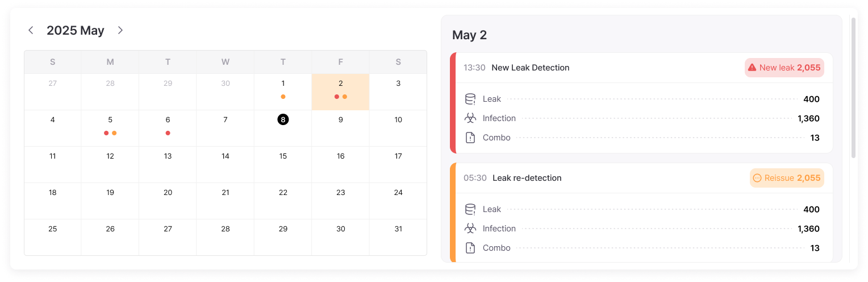868x282 pixels.
Task: Select today's date May 8
Action: point(283,119)
